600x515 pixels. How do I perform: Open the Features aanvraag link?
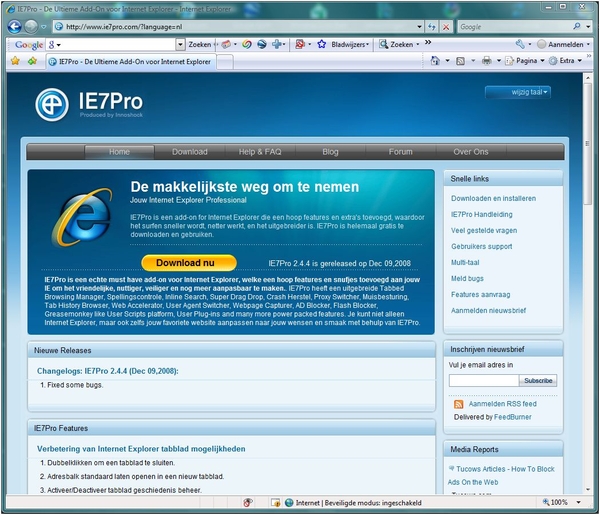point(480,295)
